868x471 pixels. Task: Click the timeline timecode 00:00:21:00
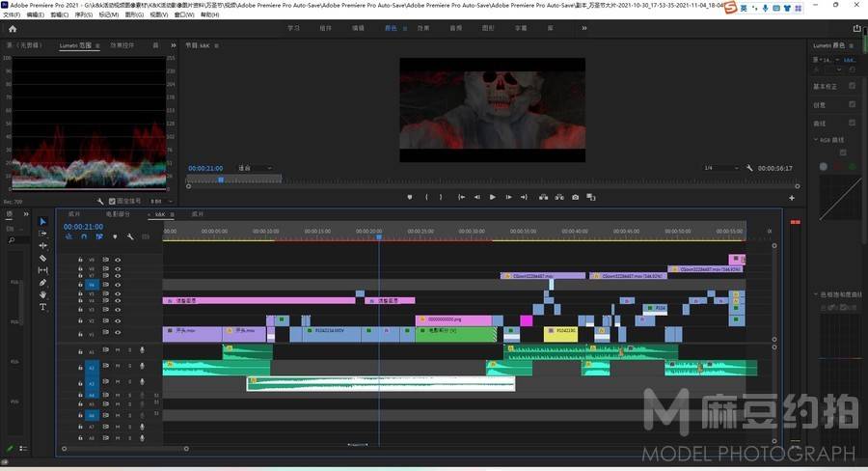point(83,227)
